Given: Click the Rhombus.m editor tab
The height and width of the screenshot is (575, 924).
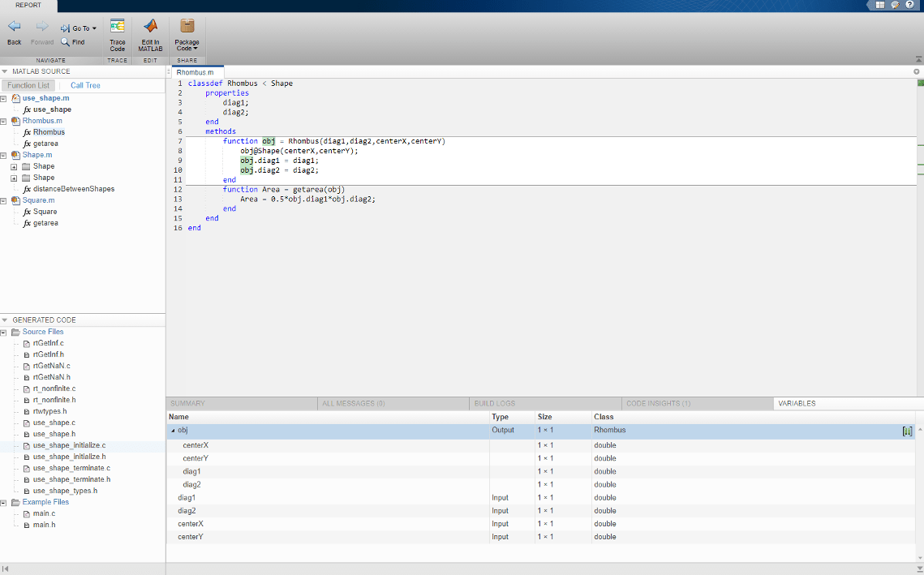Looking at the screenshot, I should click(x=195, y=72).
